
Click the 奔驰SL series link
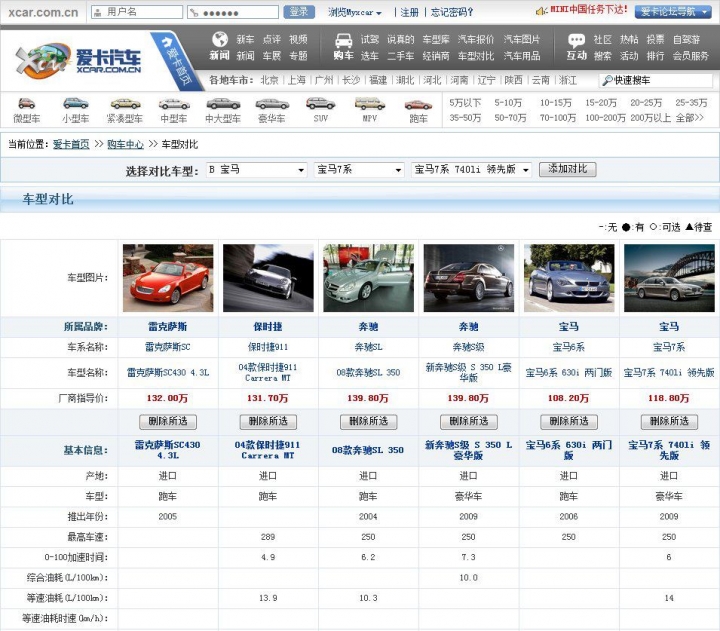pos(368,347)
